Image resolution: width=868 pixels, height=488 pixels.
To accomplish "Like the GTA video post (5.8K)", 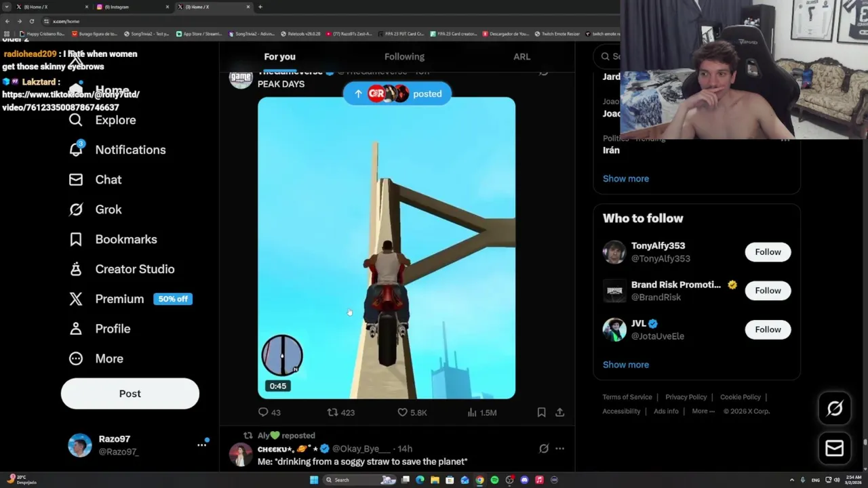I will (x=412, y=412).
